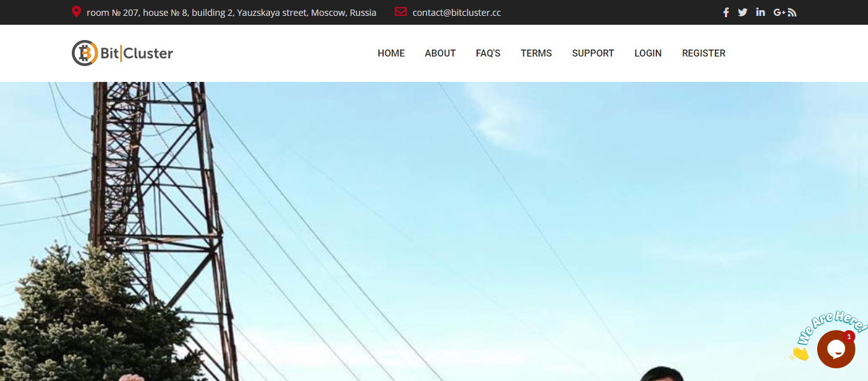Go to the LOGIN page
Viewport: 868px width, 381px height.
[x=648, y=53]
